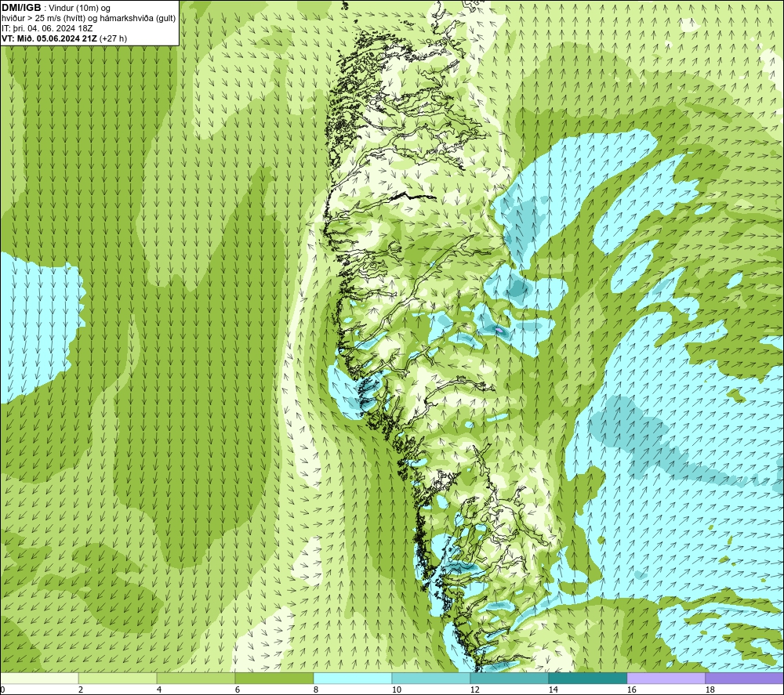The width and height of the screenshot is (784, 695).
Task: Click the 'IT: þri. 04. 06. 2024 18Z' line
Action: pos(48,28)
